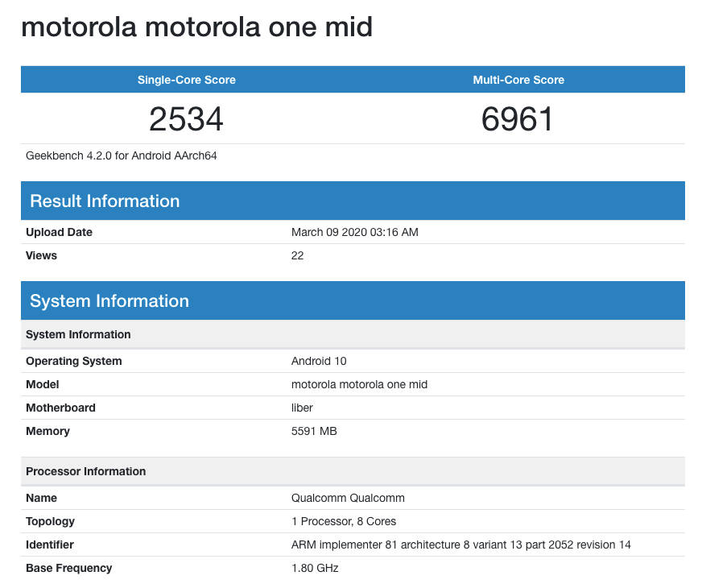Select the Multi-Core Score column header
702x588 pixels.
(x=518, y=80)
